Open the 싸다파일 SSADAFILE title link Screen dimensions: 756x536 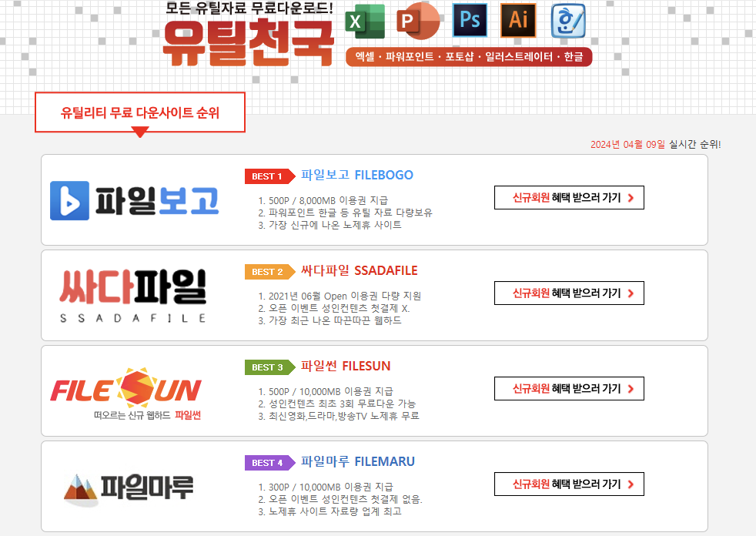(360, 270)
